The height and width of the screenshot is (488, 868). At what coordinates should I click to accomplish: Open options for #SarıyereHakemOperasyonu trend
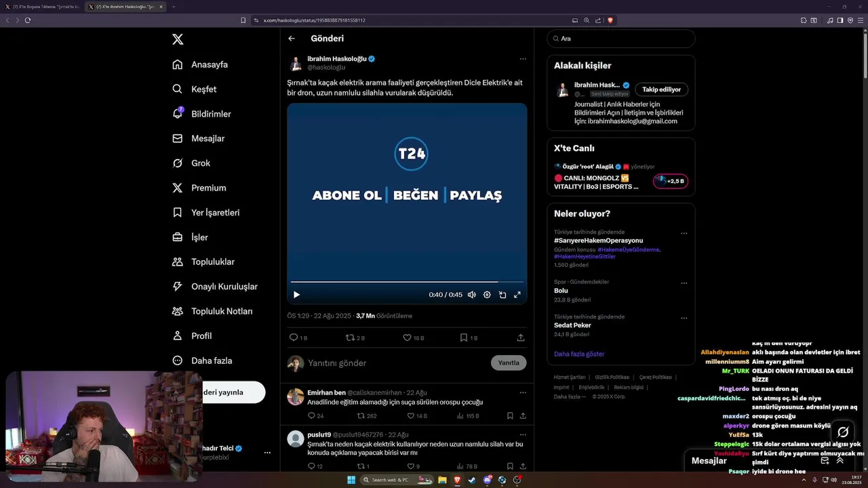point(684,233)
